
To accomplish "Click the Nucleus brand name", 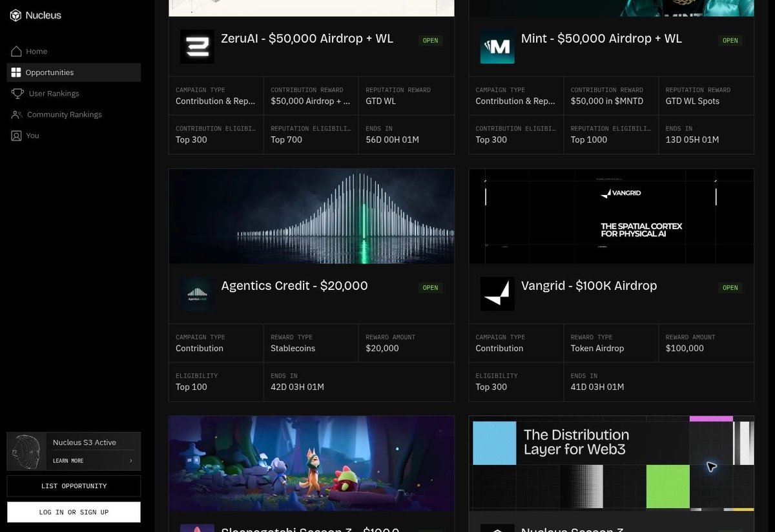I will click(x=43, y=15).
